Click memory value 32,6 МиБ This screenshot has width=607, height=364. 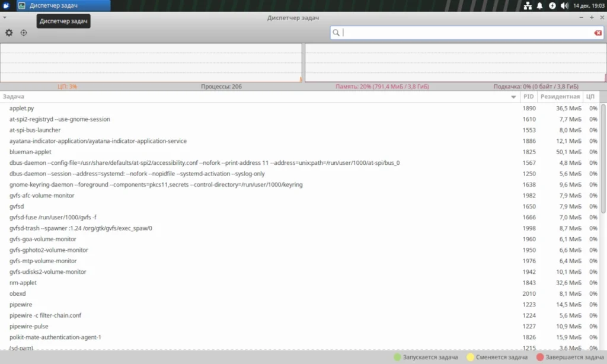[x=568, y=283]
